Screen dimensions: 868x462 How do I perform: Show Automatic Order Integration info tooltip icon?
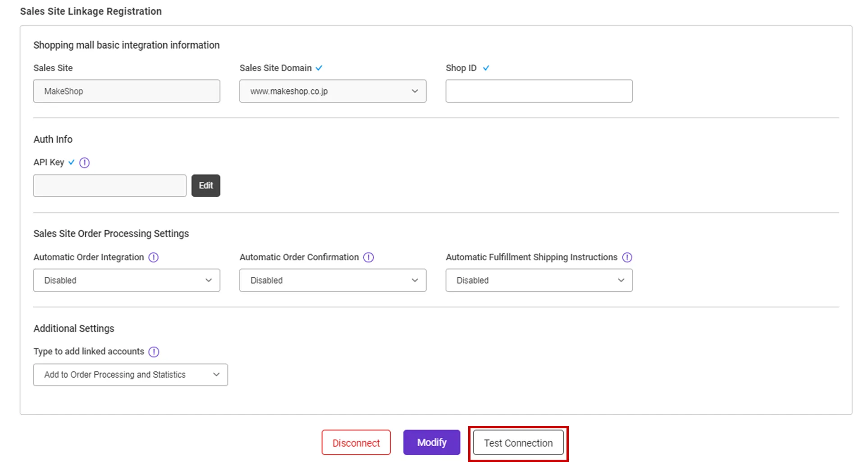pyautogui.click(x=154, y=257)
